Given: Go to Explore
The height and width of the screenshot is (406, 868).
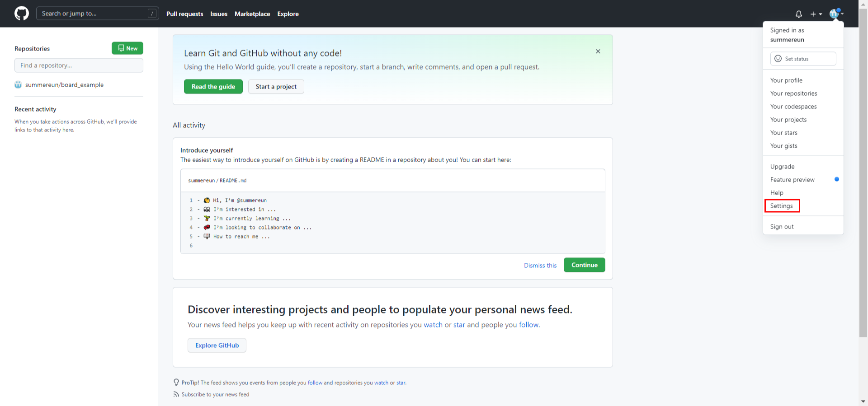Looking at the screenshot, I should coord(288,14).
